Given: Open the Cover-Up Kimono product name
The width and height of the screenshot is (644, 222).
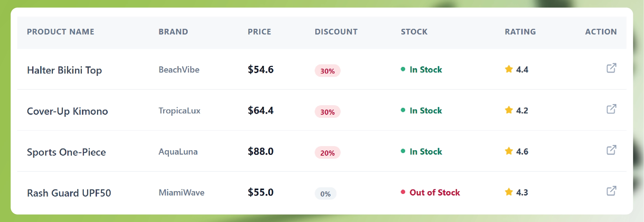Looking at the screenshot, I should (68, 111).
